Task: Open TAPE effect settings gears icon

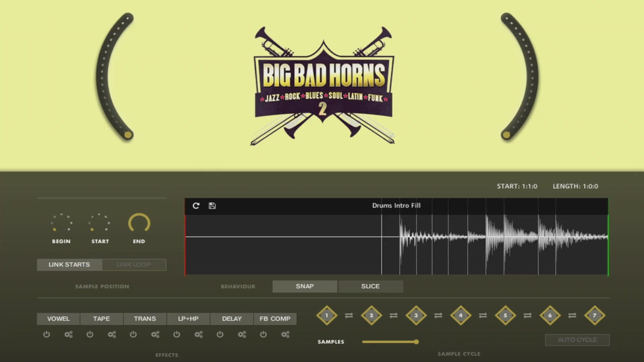Action: point(112,335)
